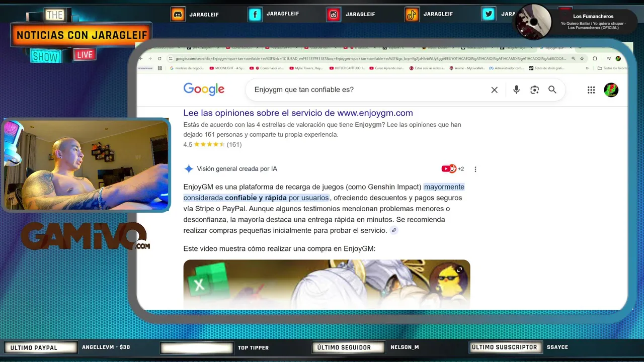
Task: Click 'Visión general creada por IA' label
Action: [x=237, y=169]
